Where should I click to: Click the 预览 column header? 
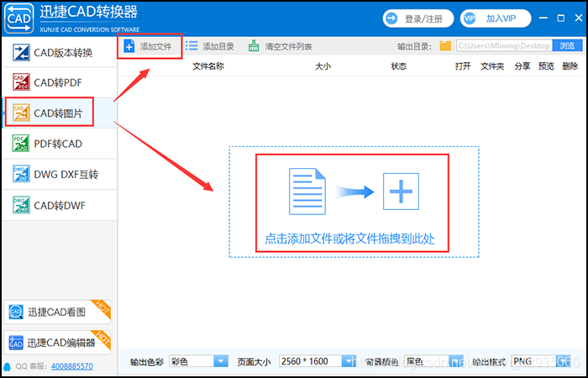546,66
